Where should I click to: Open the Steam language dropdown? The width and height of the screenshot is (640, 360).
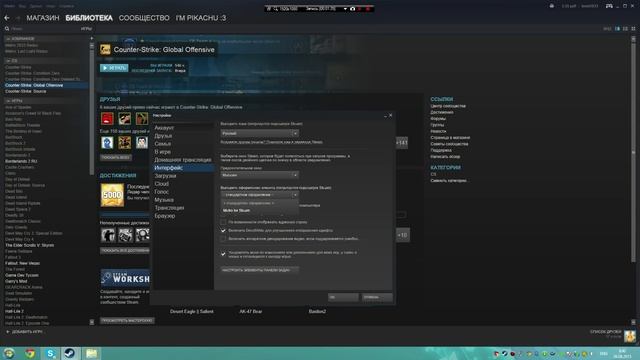[x=260, y=133]
